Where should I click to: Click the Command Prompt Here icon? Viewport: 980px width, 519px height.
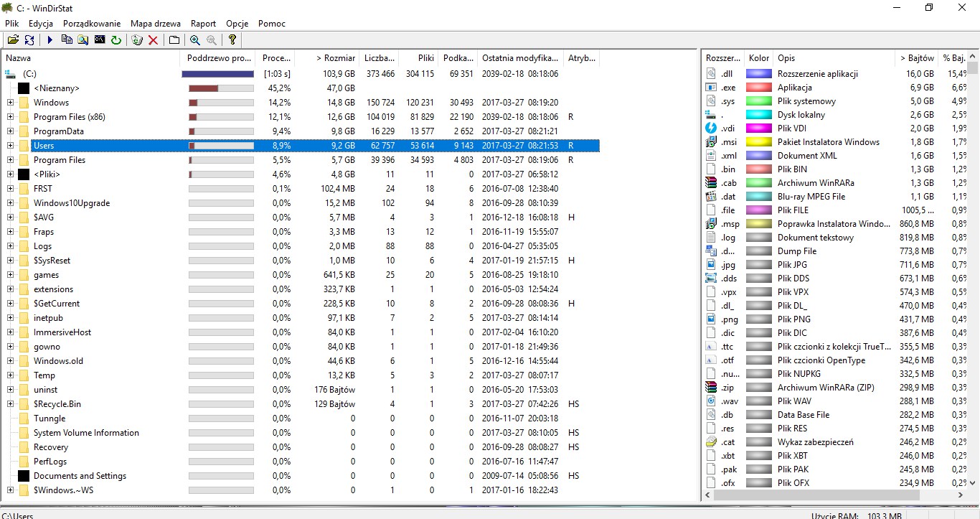tap(100, 40)
